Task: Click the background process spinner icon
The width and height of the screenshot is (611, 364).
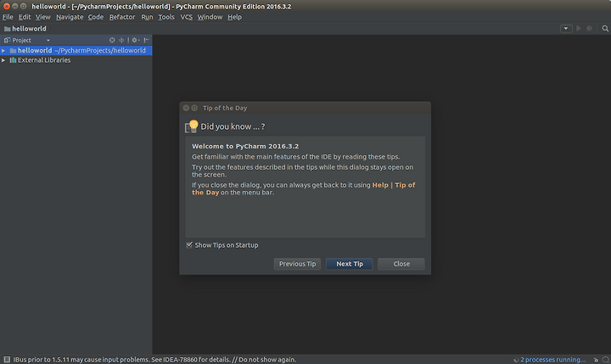Action: 516,360
